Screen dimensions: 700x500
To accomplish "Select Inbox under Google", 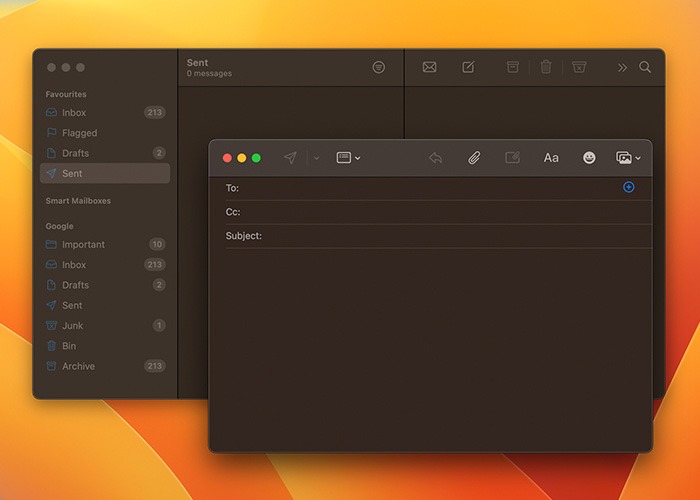I will coord(105,265).
